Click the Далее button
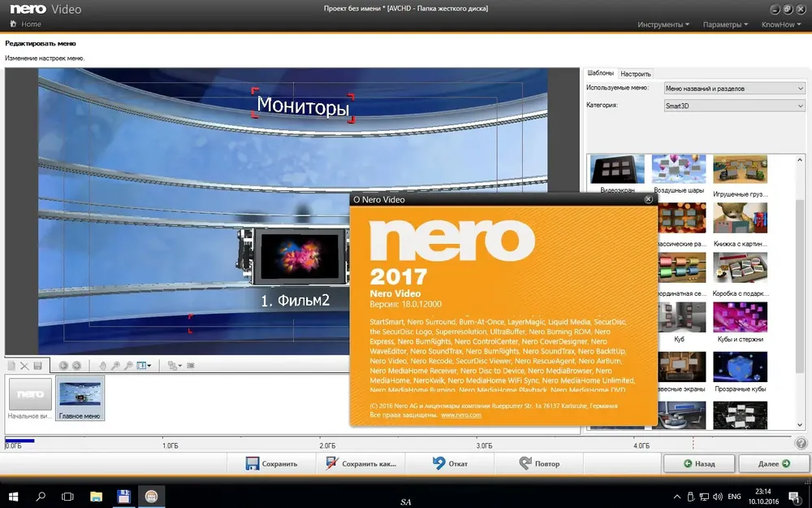This screenshot has height=508, width=812. pos(773,463)
